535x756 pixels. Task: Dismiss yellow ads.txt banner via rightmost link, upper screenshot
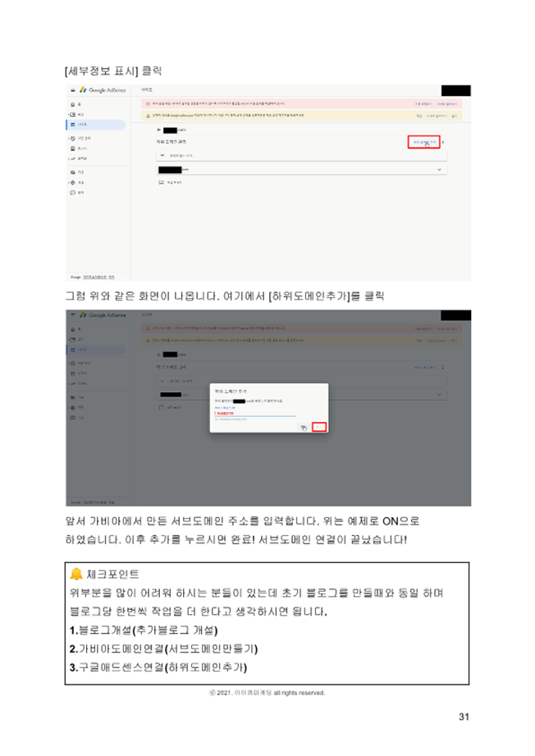(x=454, y=116)
